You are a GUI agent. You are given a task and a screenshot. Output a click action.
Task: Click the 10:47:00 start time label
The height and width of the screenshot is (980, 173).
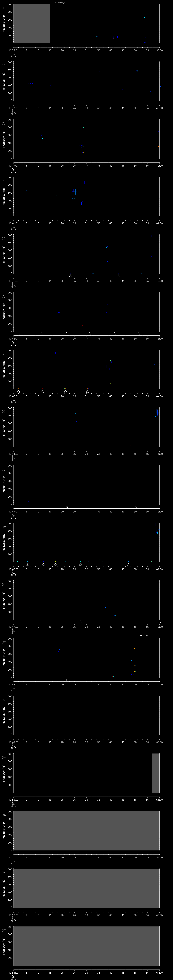click(x=13, y=627)
